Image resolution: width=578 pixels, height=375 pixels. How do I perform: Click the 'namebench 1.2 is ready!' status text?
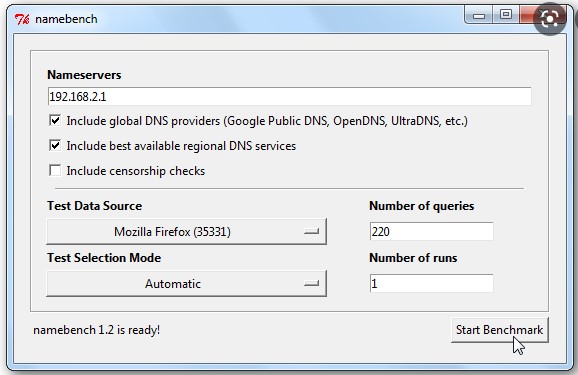coord(97,330)
